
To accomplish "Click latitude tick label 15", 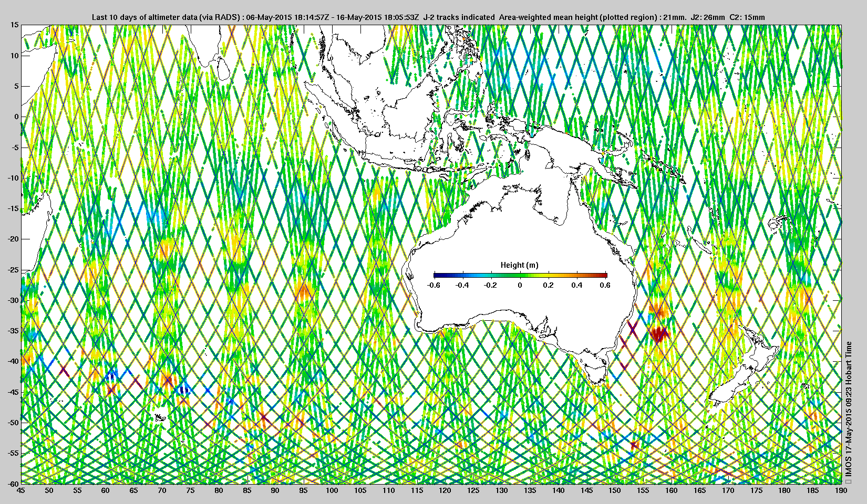I will 15,25.
